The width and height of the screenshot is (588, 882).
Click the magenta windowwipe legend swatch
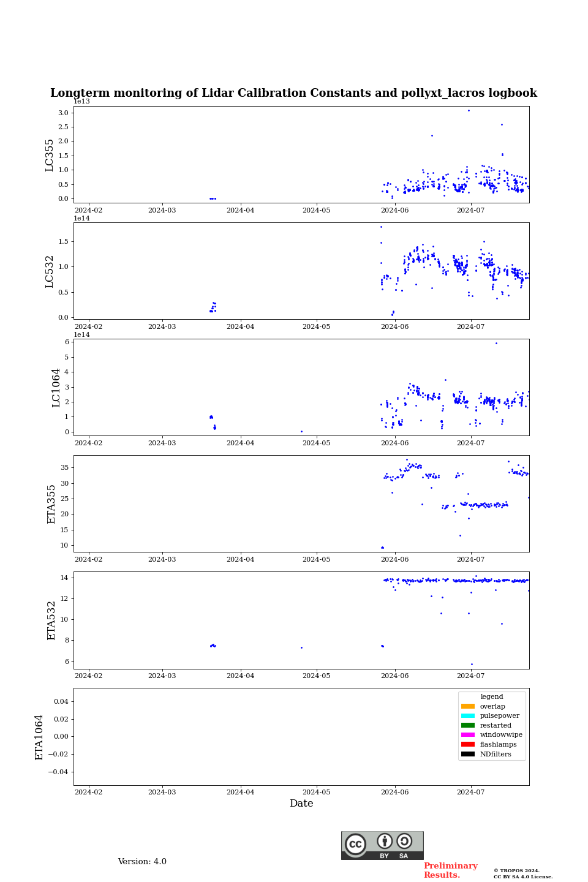pos(468,735)
